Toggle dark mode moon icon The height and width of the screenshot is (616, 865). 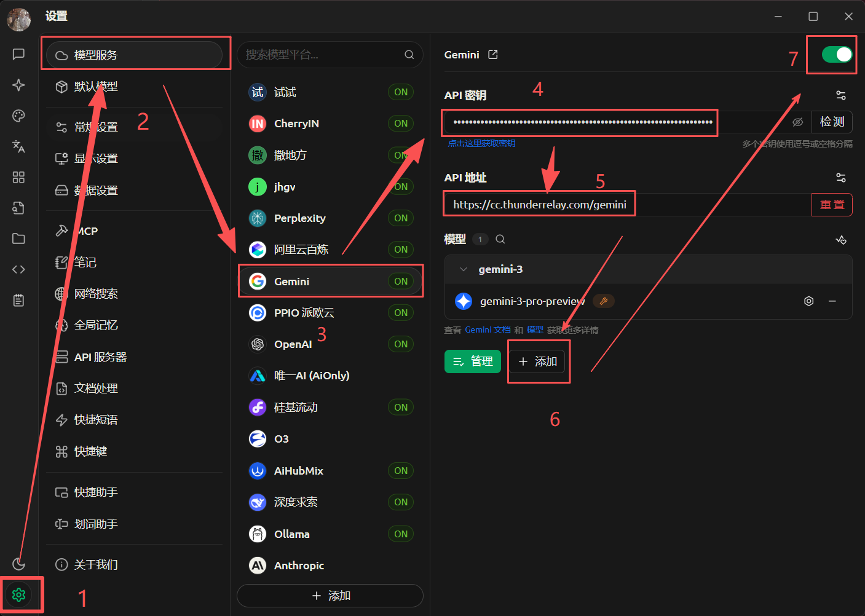pos(18,564)
